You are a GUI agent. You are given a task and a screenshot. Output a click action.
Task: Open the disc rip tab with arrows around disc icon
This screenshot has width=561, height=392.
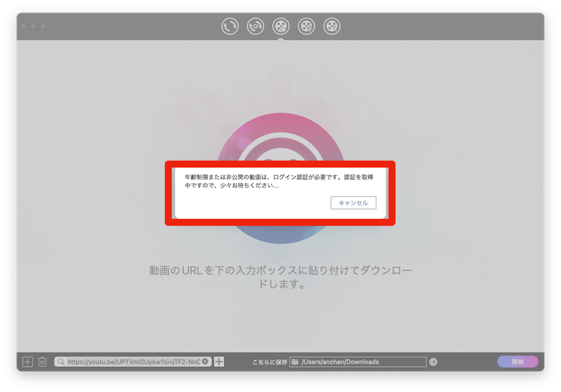(255, 26)
